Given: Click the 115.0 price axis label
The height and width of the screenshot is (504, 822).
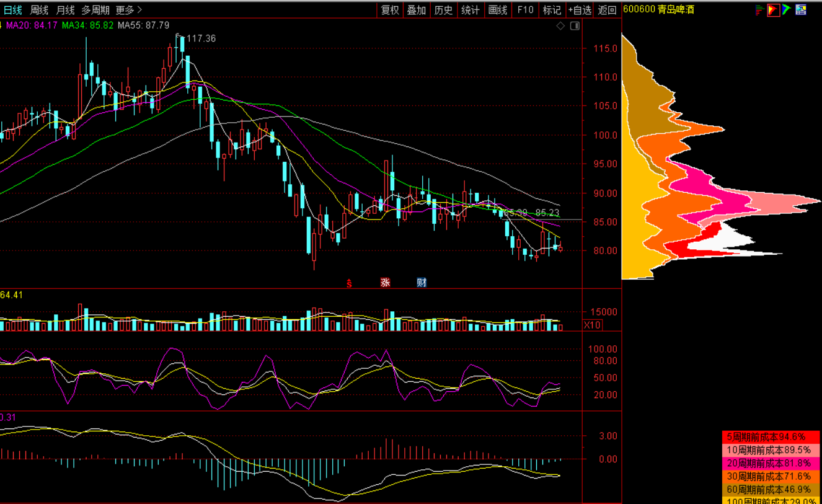Looking at the screenshot, I should coord(604,48).
